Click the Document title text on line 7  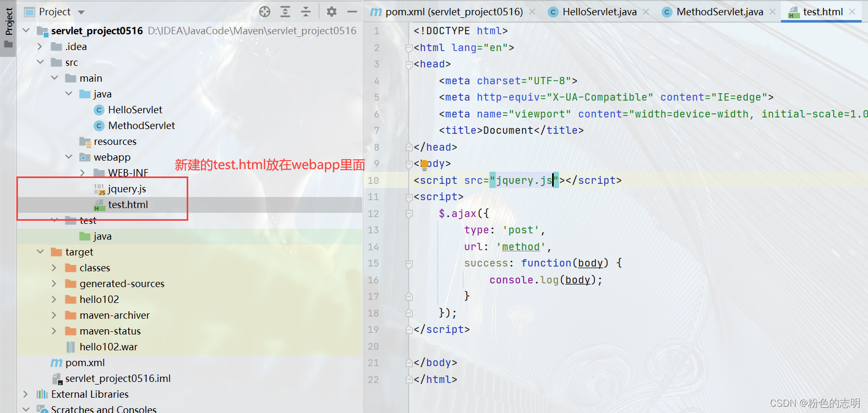[508, 130]
